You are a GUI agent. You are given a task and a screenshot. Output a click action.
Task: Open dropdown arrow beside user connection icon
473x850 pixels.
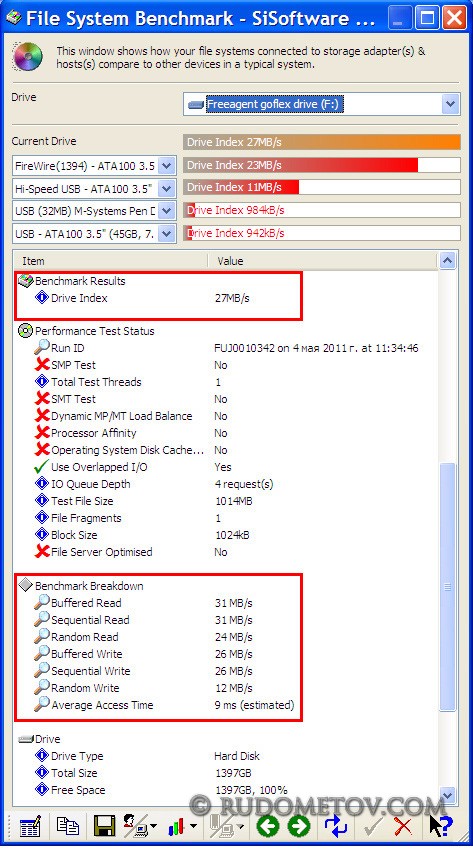(154, 827)
